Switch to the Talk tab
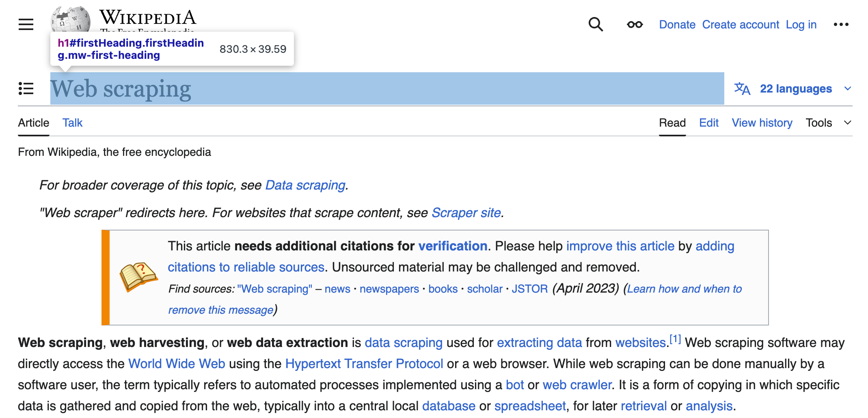Screen dimensions: 868x418 coord(72,123)
